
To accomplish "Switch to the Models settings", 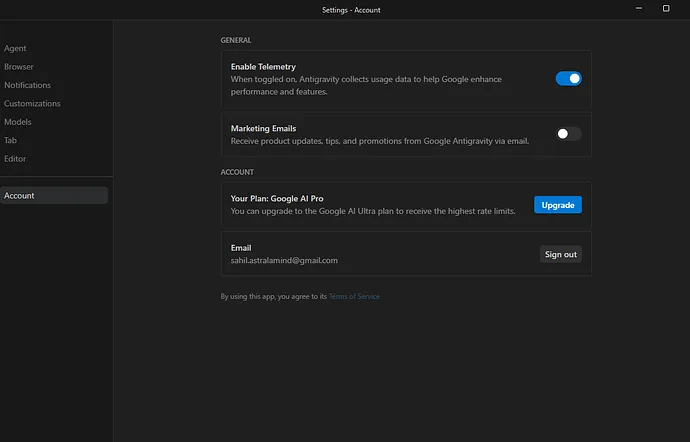I will (x=18, y=122).
